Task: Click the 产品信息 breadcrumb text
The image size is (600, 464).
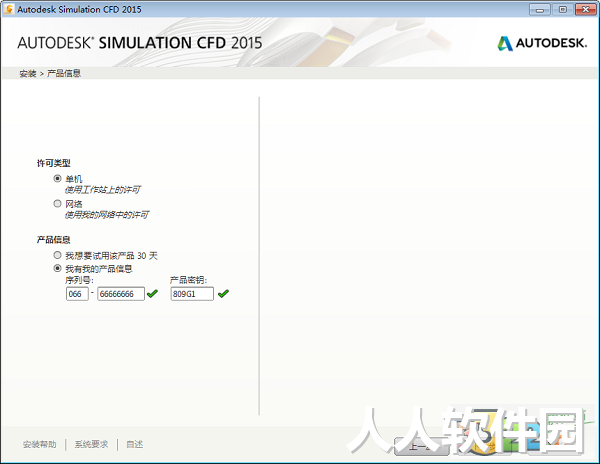Action: pyautogui.click(x=64, y=73)
